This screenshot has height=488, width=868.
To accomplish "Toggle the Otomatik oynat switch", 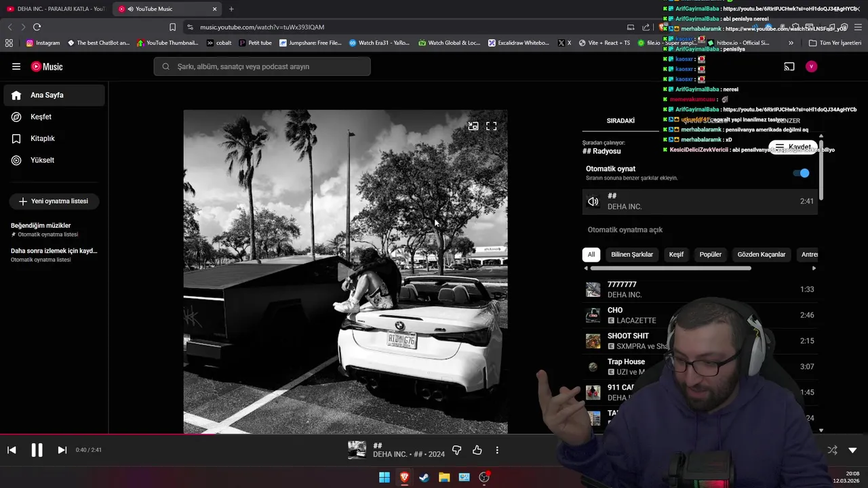I will click(x=802, y=173).
